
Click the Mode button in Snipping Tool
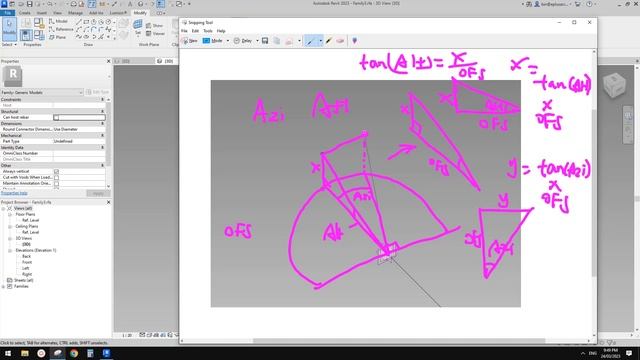pos(213,41)
